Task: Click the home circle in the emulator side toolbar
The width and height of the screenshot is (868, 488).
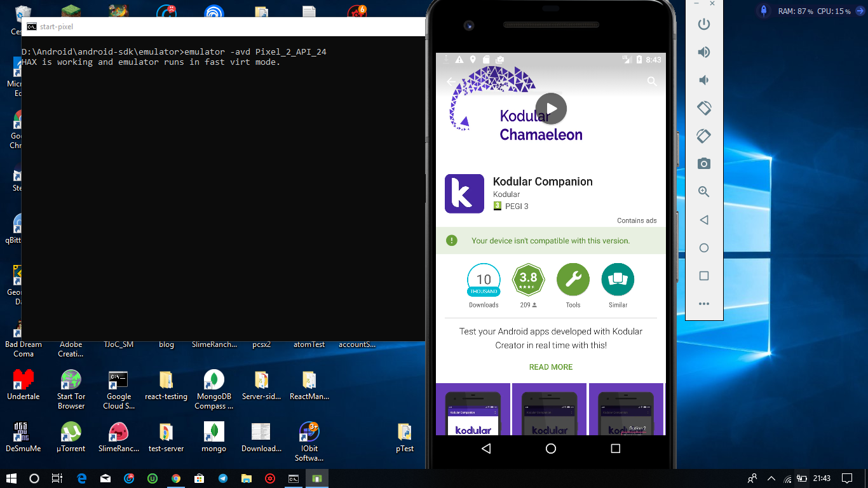Action: [x=703, y=248]
